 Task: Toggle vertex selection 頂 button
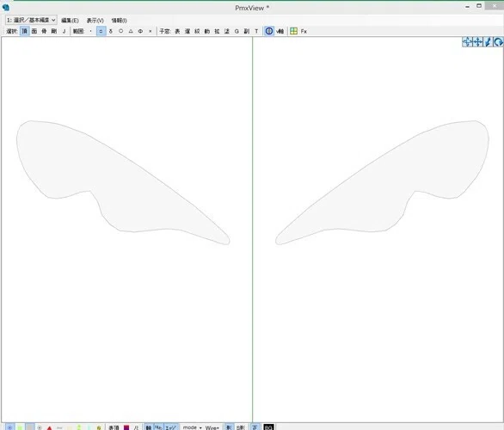click(24, 31)
